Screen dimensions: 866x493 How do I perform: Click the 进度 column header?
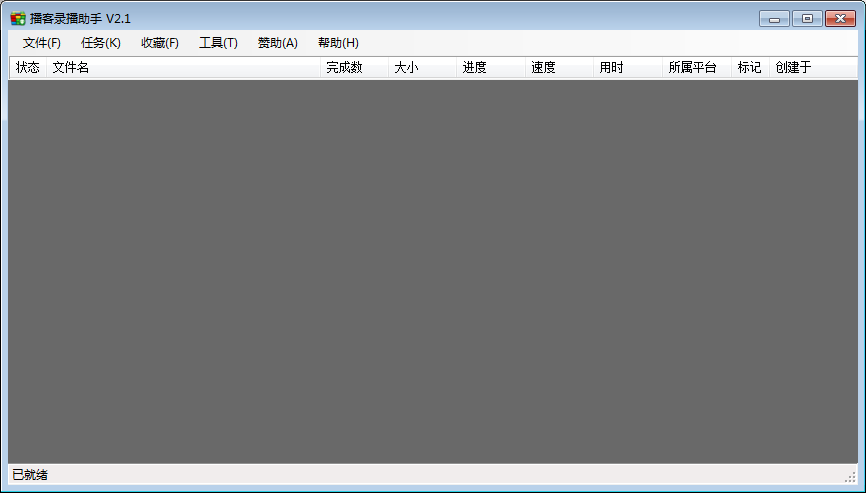coord(491,67)
